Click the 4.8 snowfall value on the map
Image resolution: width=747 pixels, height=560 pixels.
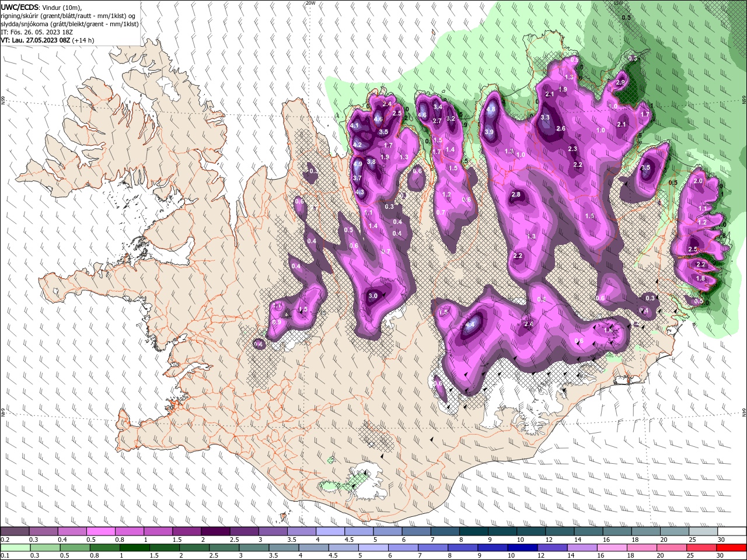(x=491, y=109)
